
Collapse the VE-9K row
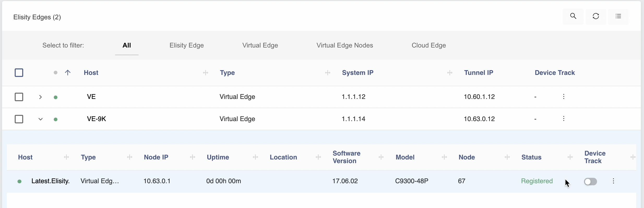click(40, 119)
